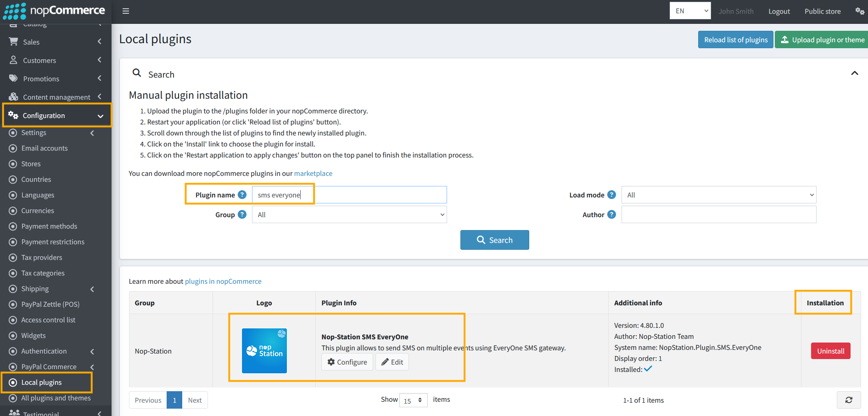Screen dimensions: 868x416
Task: Edit the SMS EveryOne plugin
Action: tap(392, 362)
